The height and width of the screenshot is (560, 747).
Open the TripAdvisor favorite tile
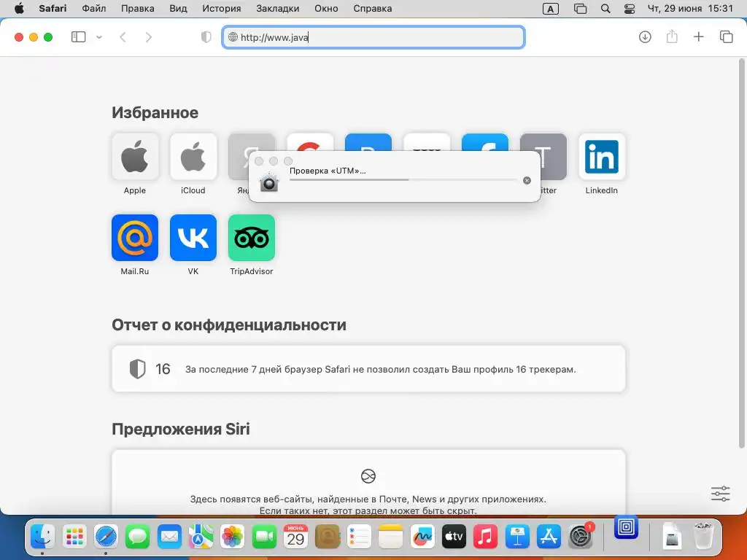(252, 238)
